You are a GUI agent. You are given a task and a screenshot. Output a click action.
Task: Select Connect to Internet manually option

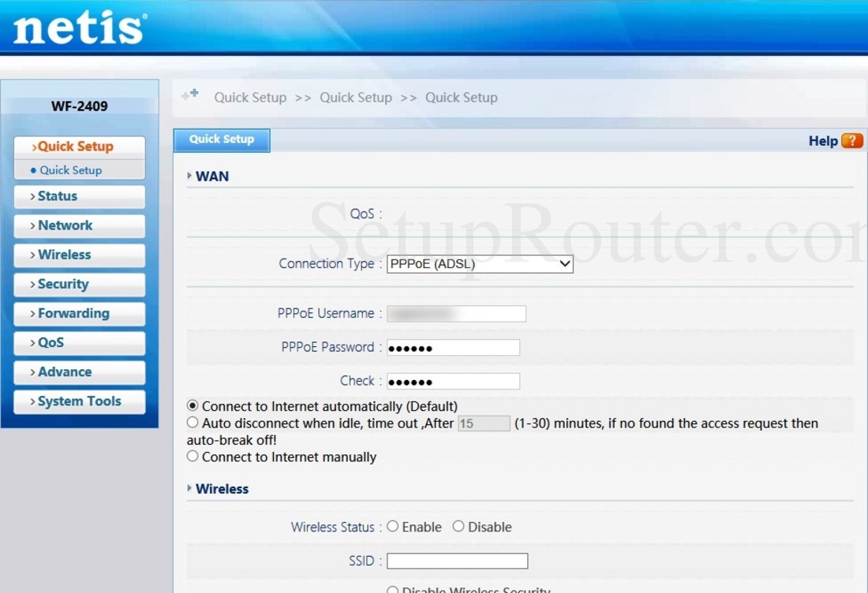tap(193, 457)
